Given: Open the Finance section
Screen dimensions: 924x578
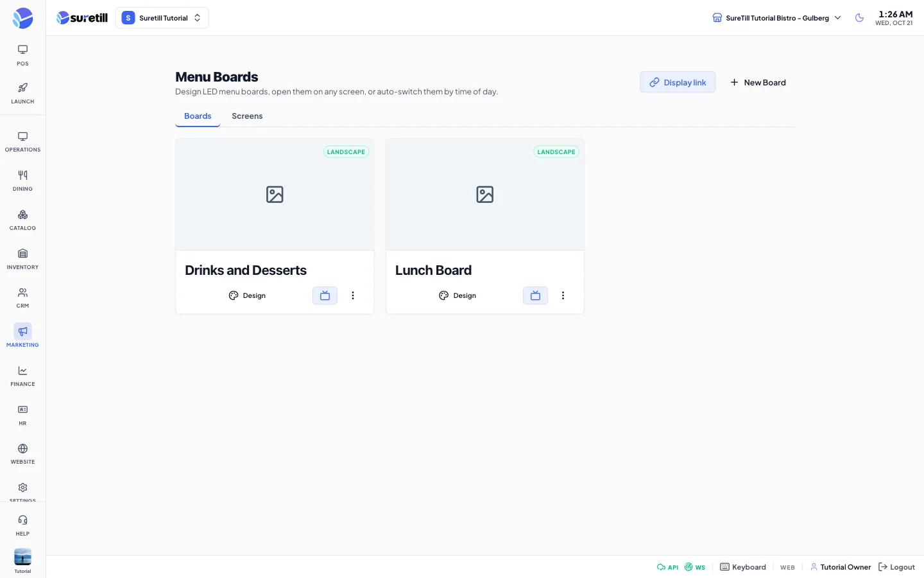Looking at the screenshot, I should tap(22, 376).
